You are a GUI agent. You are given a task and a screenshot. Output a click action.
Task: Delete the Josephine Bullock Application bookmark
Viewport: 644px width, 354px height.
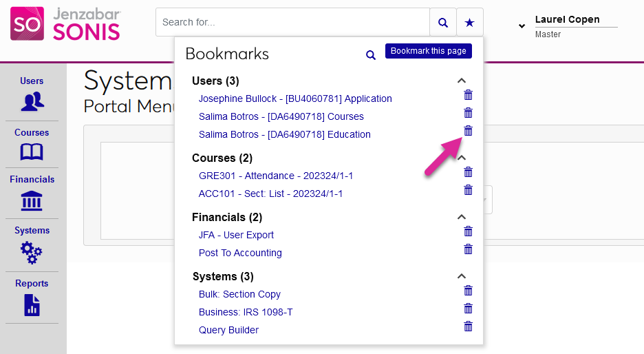[469, 95]
